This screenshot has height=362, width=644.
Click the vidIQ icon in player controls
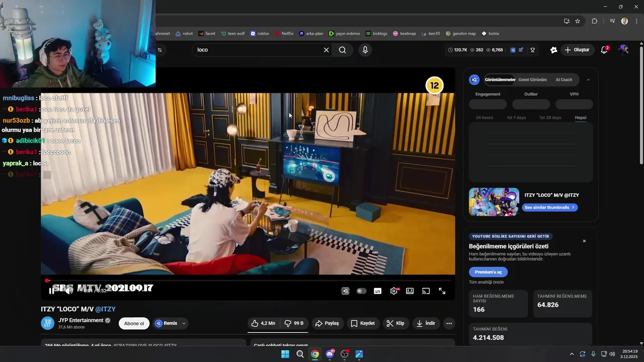click(345, 291)
